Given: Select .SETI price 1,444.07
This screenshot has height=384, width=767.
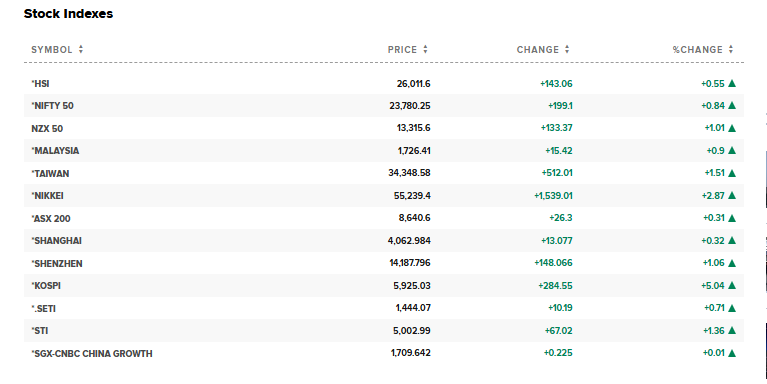Looking at the screenshot, I should pyautogui.click(x=413, y=308).
